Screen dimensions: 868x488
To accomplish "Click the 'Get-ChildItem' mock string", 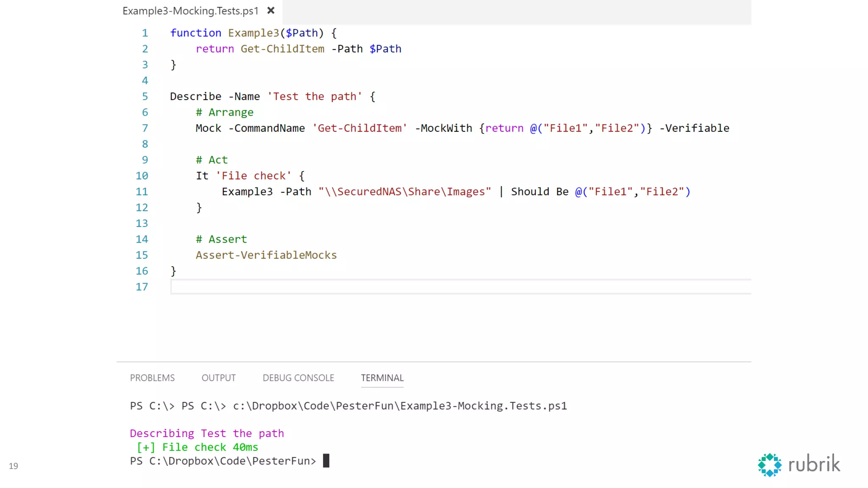I will click(360, 128).
